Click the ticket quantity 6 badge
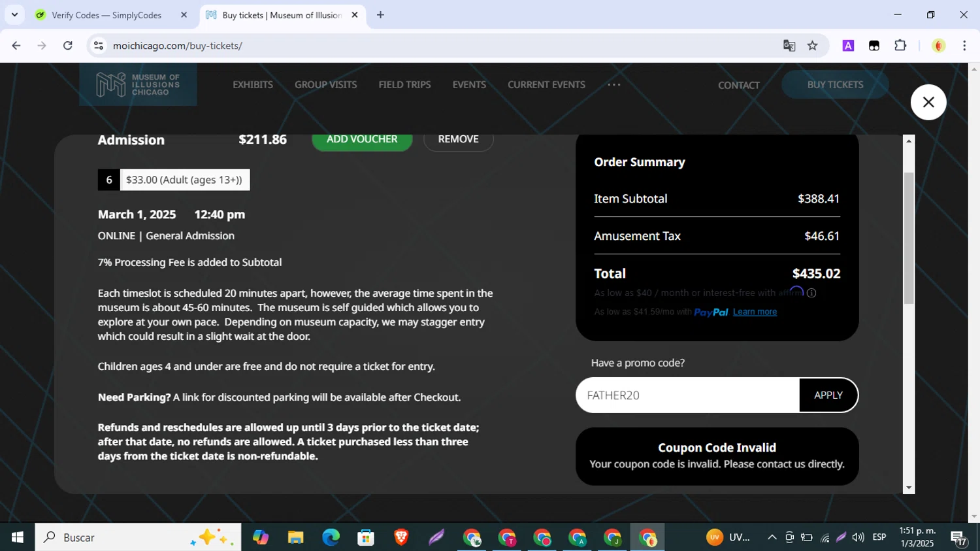The width and height of the screenshot is (980, 551). pyautogui.click(x=108, y=180)
